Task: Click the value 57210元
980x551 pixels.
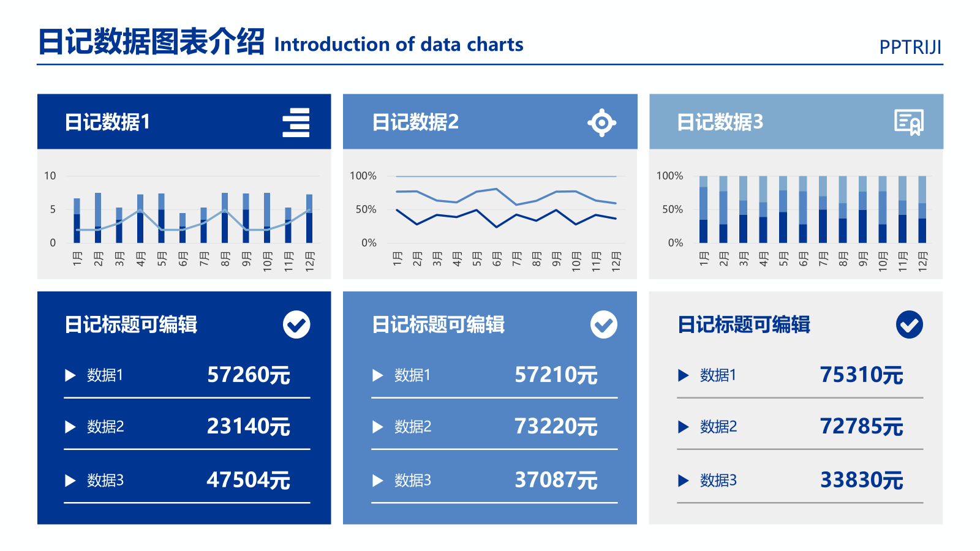Action: click(x=556, y=375)
